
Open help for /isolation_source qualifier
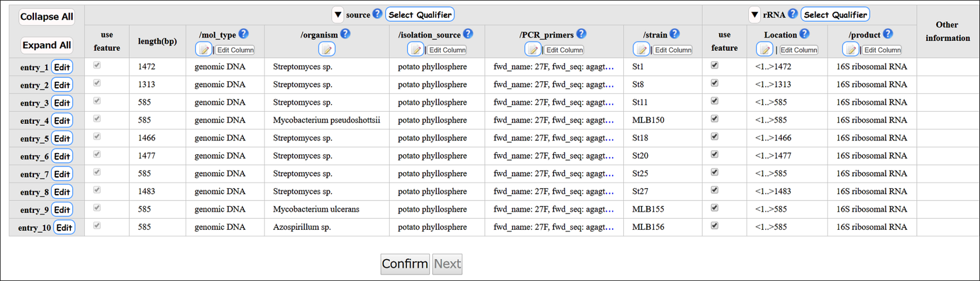coord(468,34)
